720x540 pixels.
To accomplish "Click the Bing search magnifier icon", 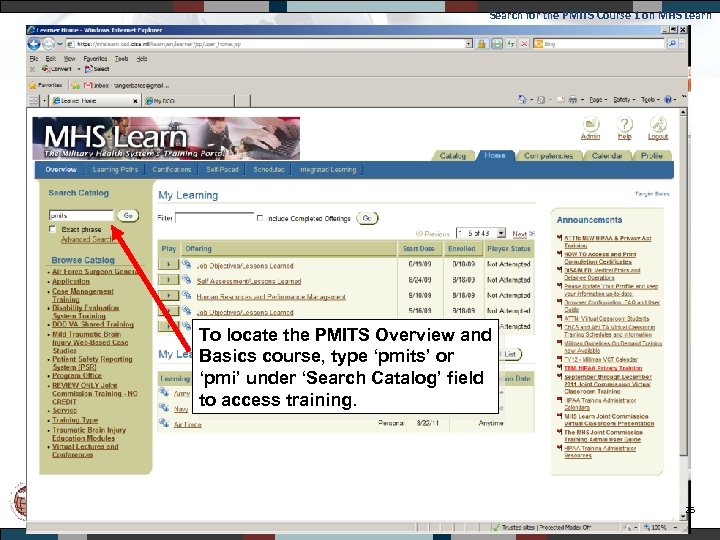I will pos(672,44).
